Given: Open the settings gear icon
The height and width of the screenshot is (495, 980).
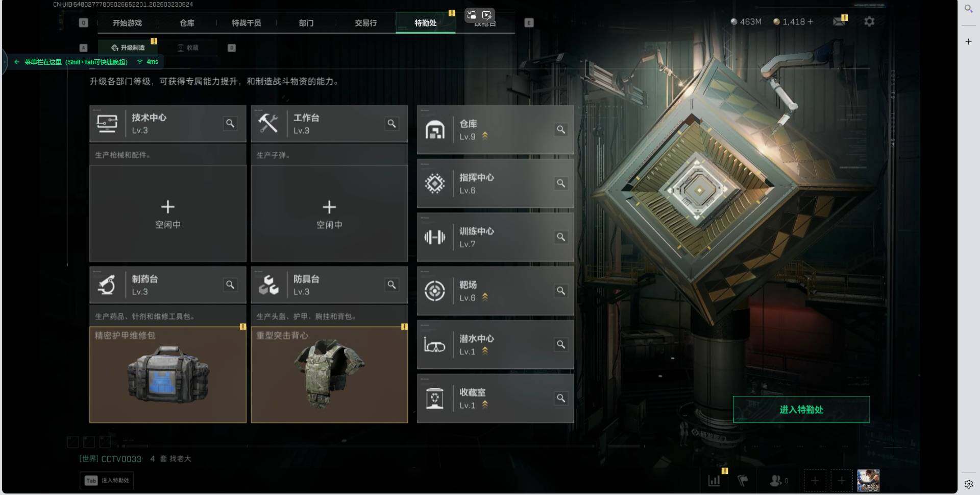Looking at the screenshot, I should [869, 21].
